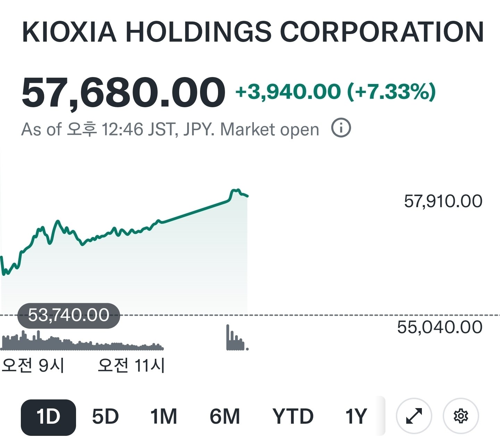Select the 1D time range
Image resolution: width=500 pixels, height=448 pixels.
point(48,417)
